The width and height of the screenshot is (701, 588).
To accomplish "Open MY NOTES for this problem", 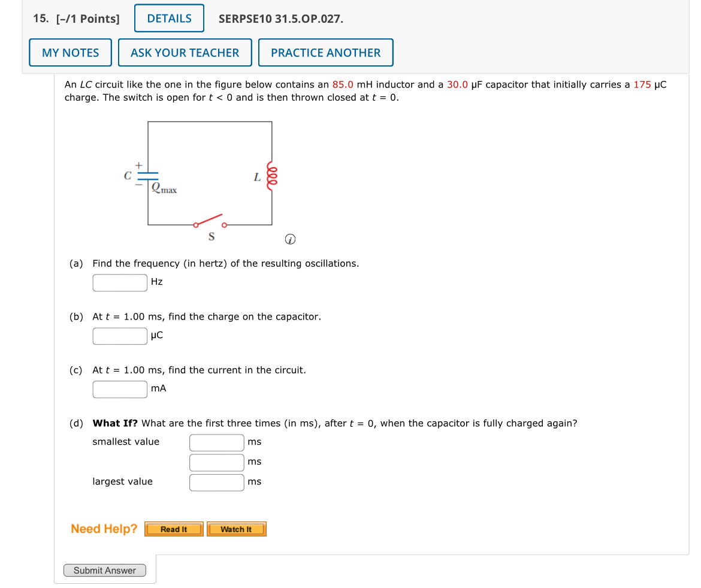I will [x=70, y=52].
